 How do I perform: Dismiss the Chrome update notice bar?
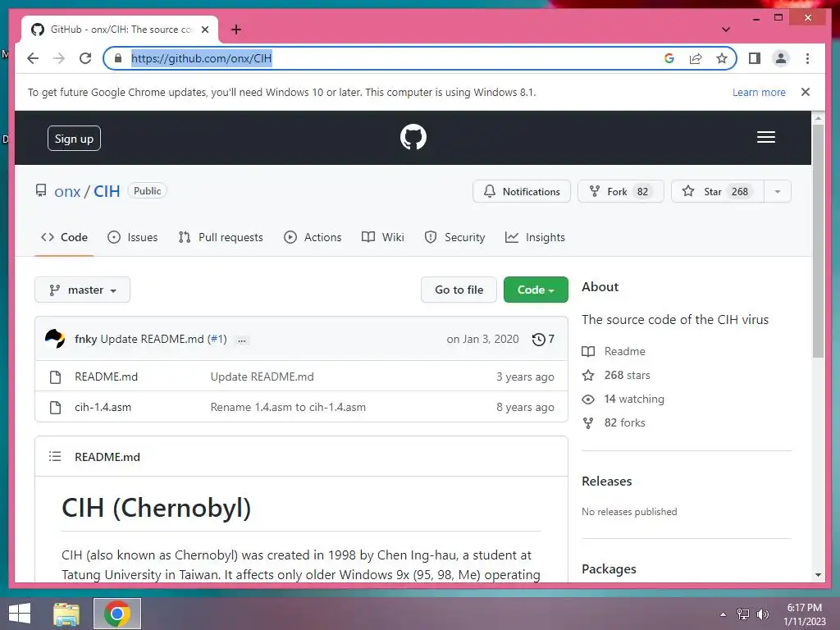[x=806, y=92]
